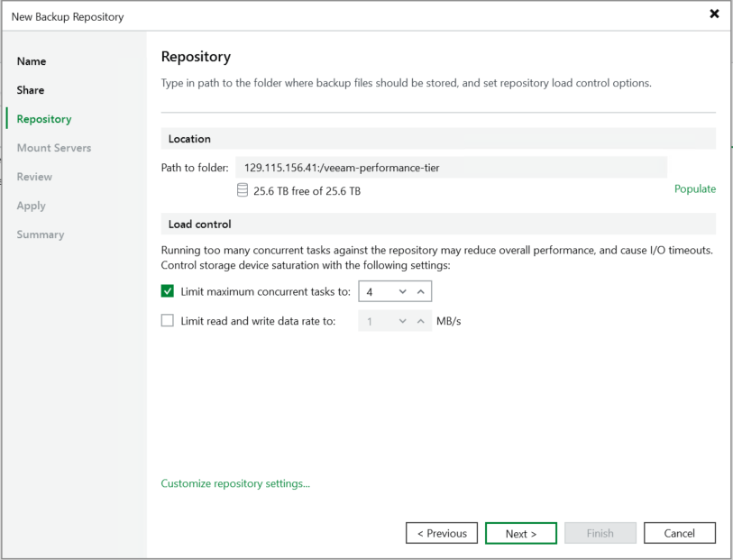Increase concurrent tasks value with up arrow
The width and height of the screenshot is (733, 560).
421,291
